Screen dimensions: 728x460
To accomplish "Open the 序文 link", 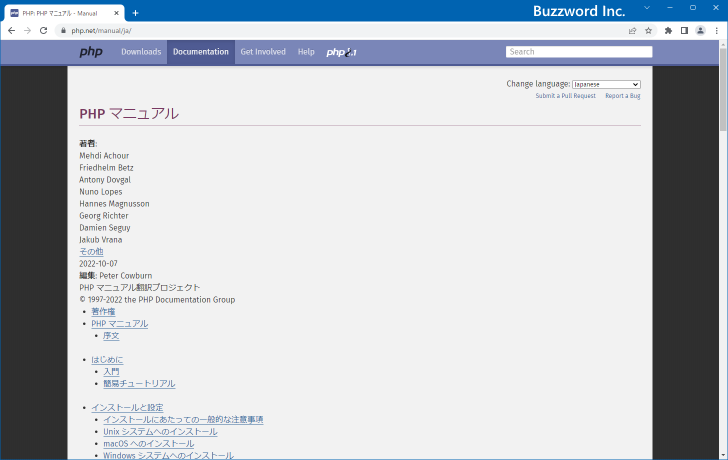I will pyautogui.click(x=111, y=336).
